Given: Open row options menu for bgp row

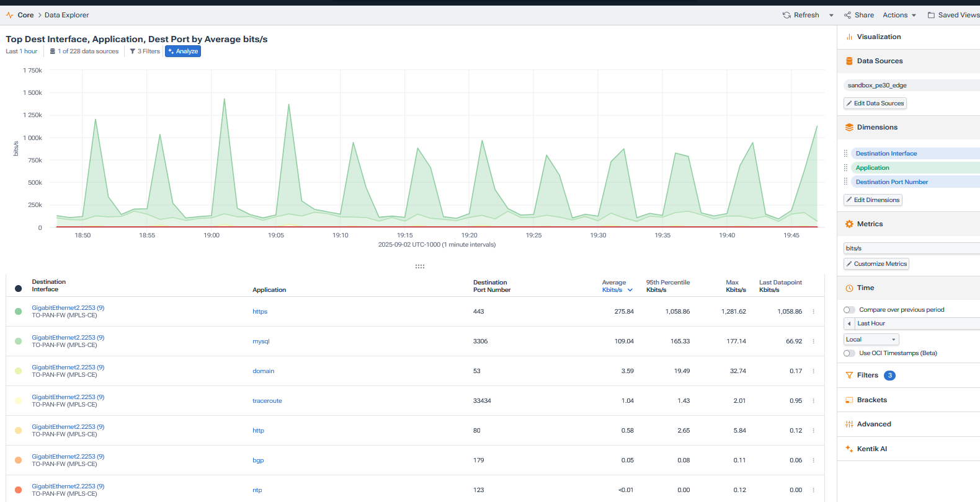Looking at the screenshot, I should [813, 460].
